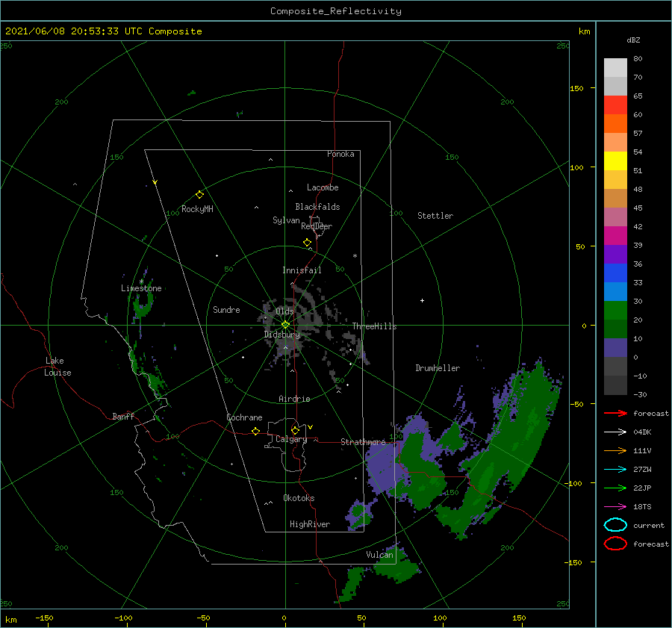Click the Vulcan label
Image resolution: width=672 pixels, height=628 pixels.
tap(379, 555)
